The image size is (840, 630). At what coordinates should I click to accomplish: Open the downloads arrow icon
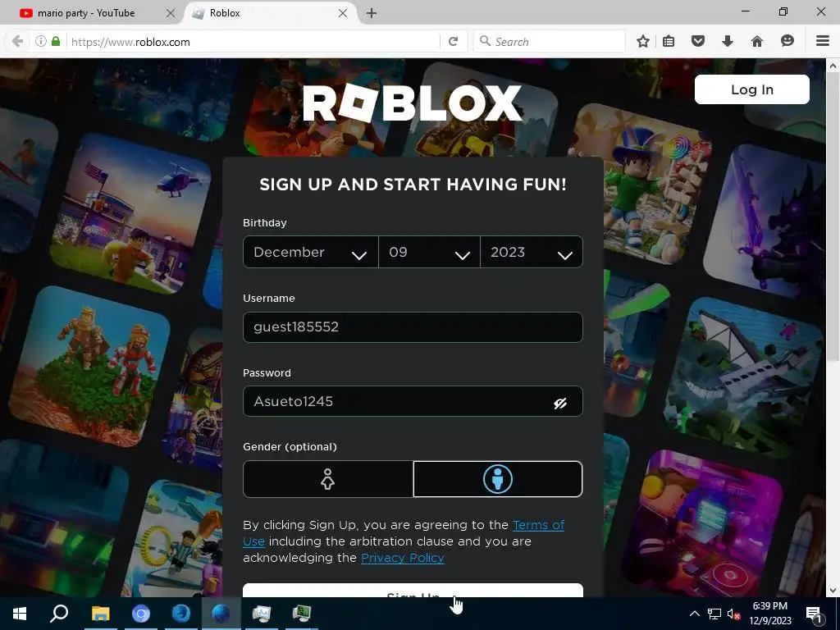click(727, 41)
